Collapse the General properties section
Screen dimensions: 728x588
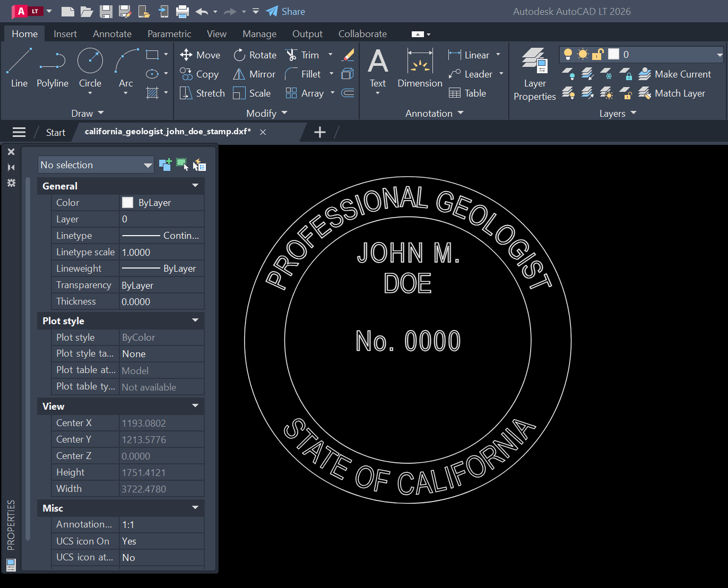click(195, 186)
